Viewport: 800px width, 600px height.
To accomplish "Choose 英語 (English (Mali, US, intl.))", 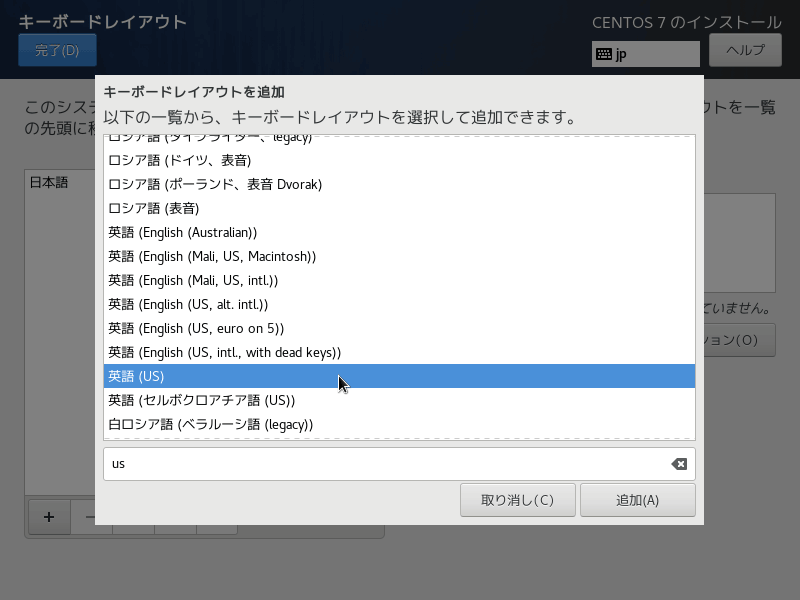I will 193,280.
